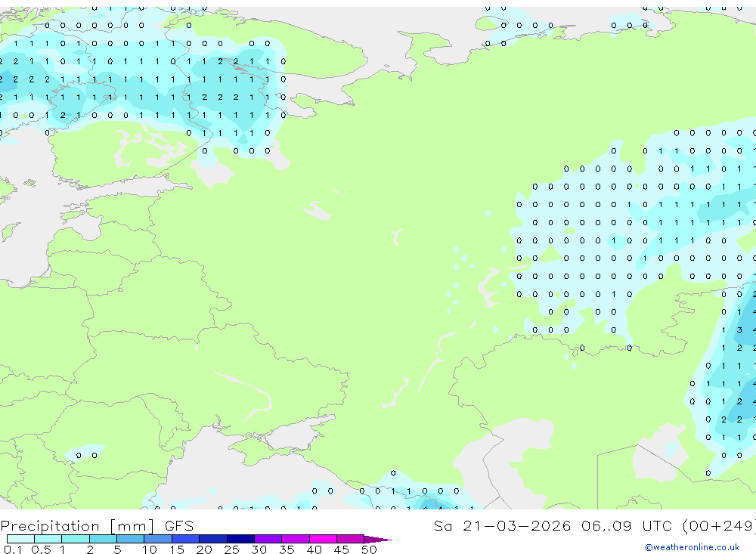Select the 2–5 mm legend swatch
Image resolution: width=756 pixels, height=554 pixels.
tap(103, 539)
